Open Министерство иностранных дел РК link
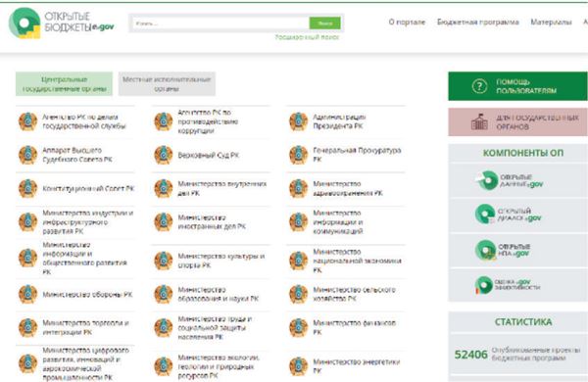588x382 pixels. pos(212,222)
